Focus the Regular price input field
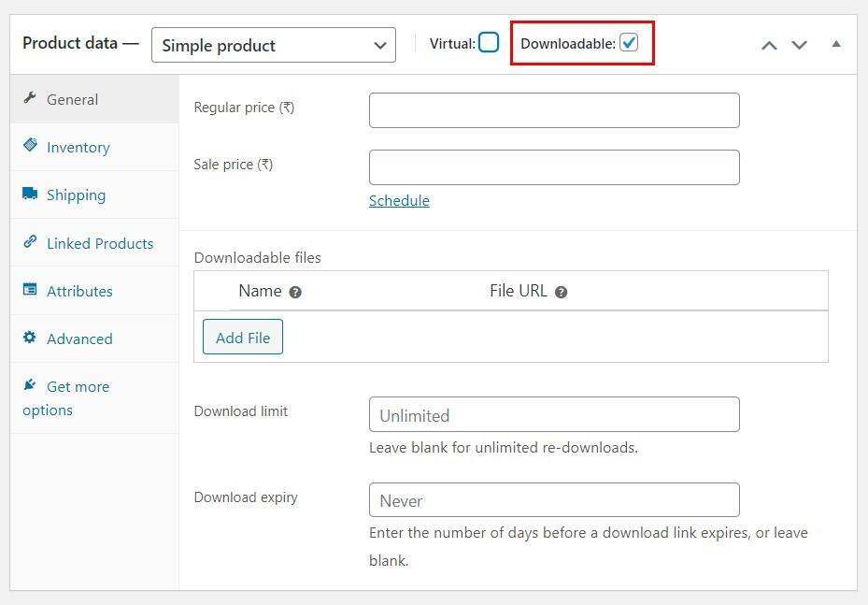868x605 pixels. pos(554,110)
